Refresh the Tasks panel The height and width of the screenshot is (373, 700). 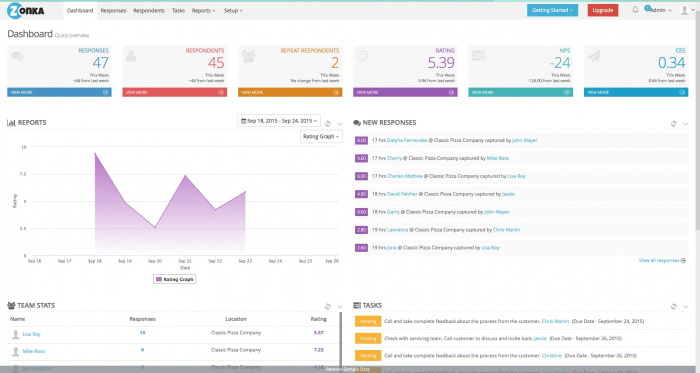674,307
